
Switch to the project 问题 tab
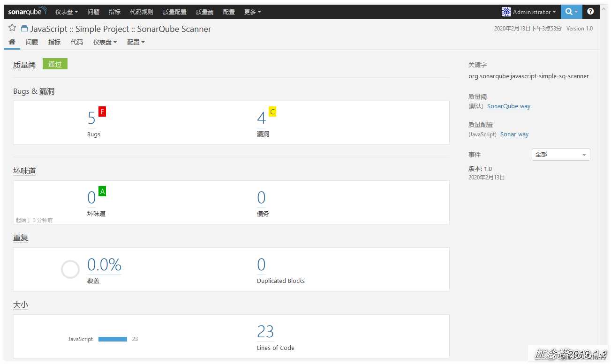click(32, 42)
